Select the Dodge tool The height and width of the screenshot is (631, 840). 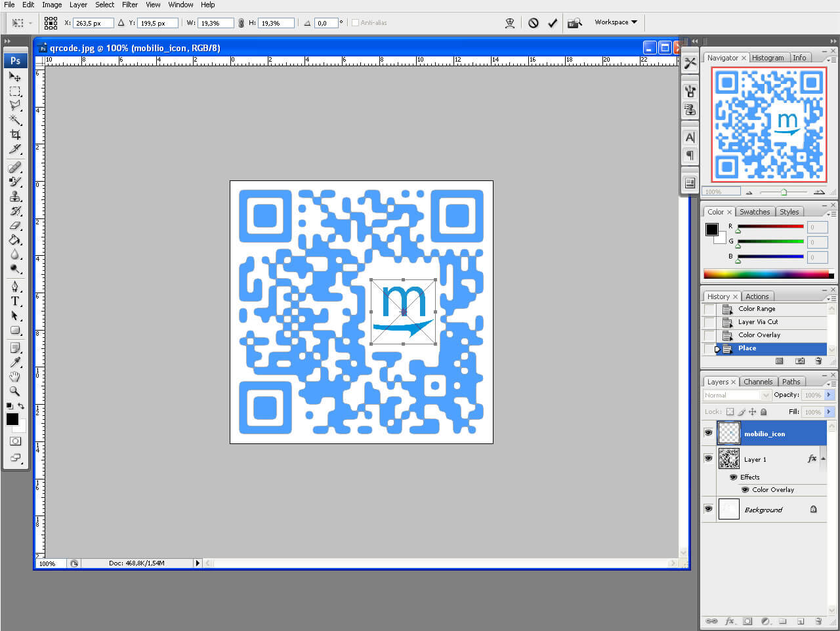coord(15,269)
